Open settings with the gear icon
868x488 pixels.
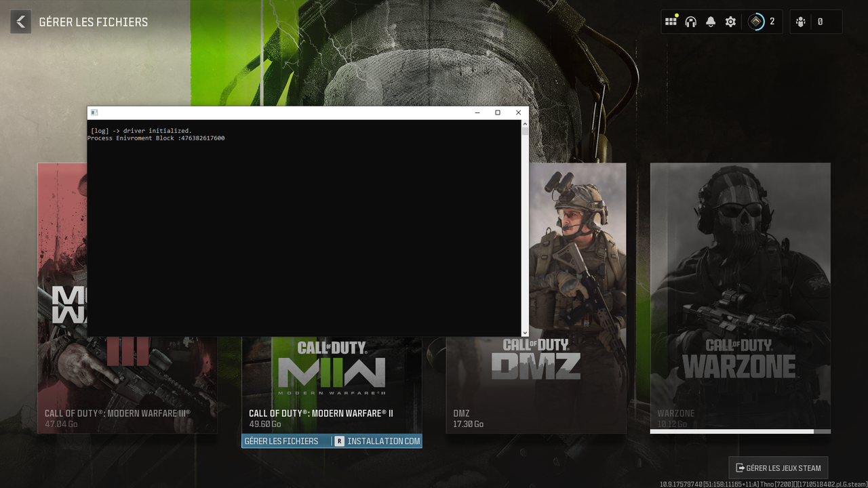[730, 22]
